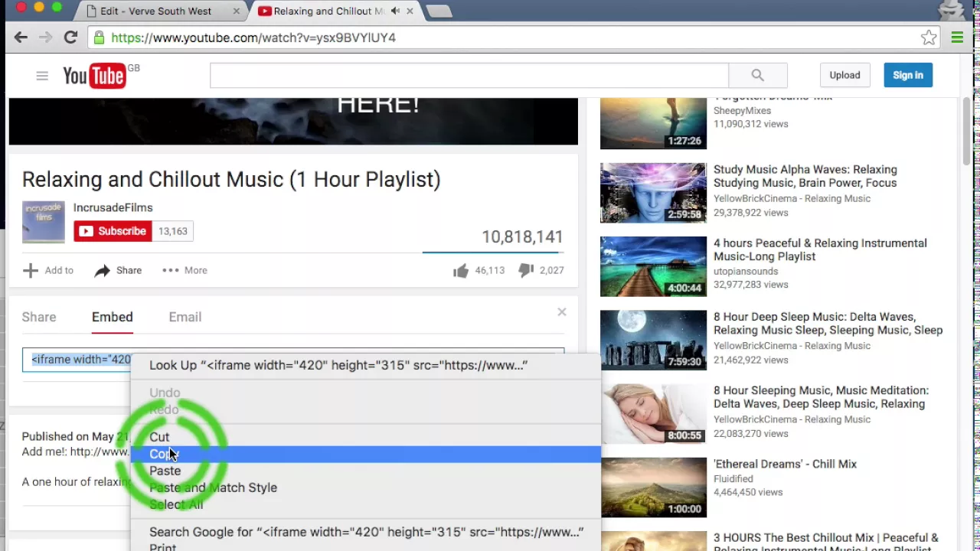This screenshot has height=551, width=980.
Task: Bookmark page with star icon
Action: point(929,37)
